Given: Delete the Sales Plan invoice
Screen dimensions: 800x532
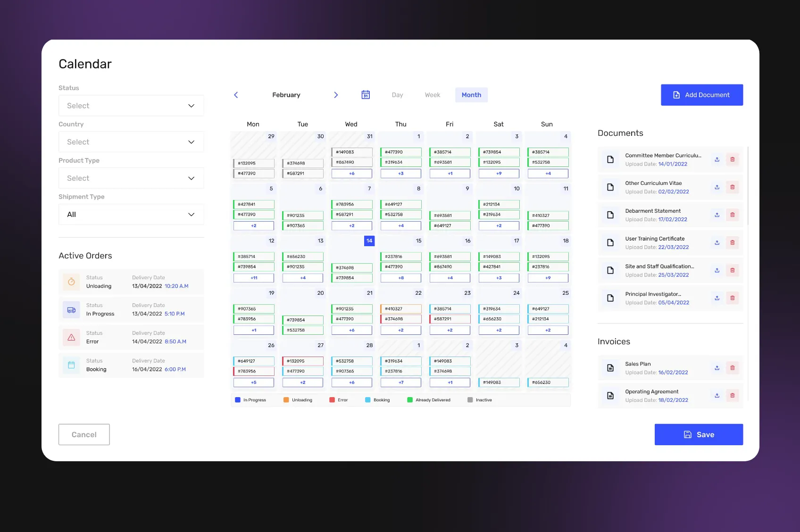Looking at the screenshot, I should point(732,368).
